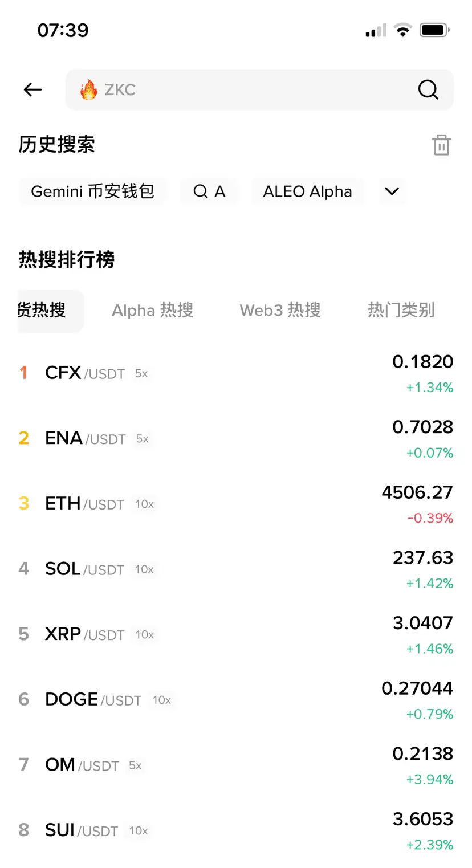Delete search history with trash icon
Screen dimensions: 472x868
pos(441,145)
